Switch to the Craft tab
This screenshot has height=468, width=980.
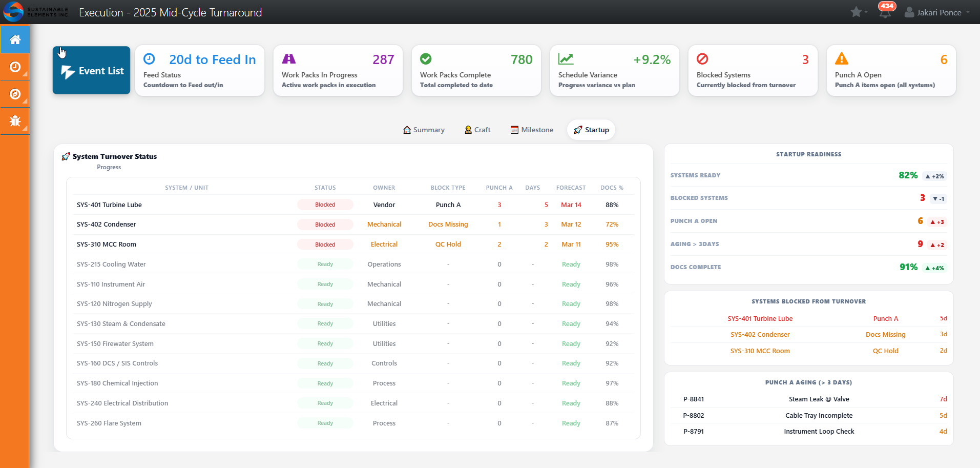click(477, 130)
